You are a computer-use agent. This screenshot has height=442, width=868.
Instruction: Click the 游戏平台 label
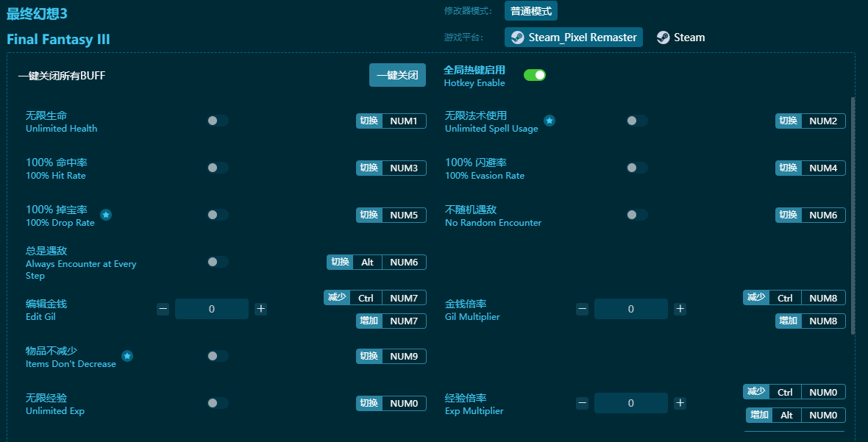464,37
